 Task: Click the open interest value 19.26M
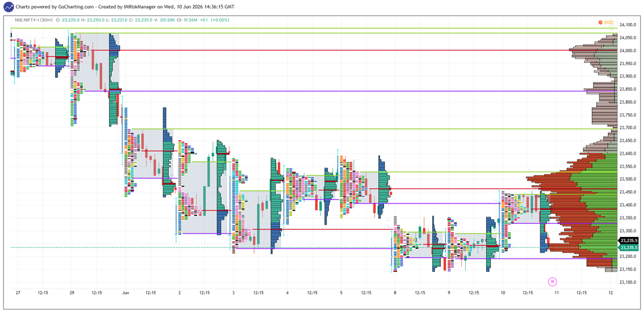coord(190,20)
